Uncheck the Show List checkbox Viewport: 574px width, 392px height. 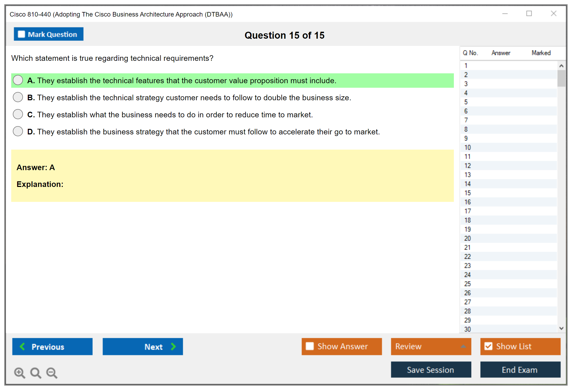pyautogui.click(x=488, y=346)
